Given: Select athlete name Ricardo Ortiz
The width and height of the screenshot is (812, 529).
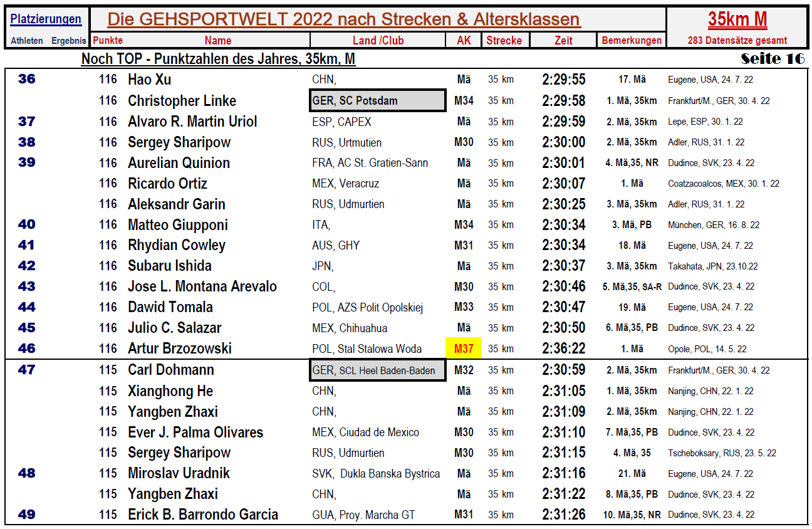Looking at the screenshot, I should 167,184.
